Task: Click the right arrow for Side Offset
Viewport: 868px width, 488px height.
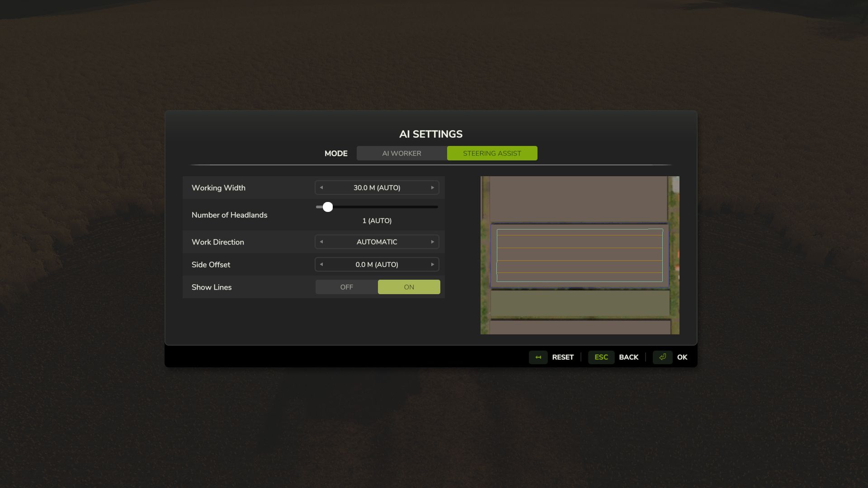Action: [433, 264]
